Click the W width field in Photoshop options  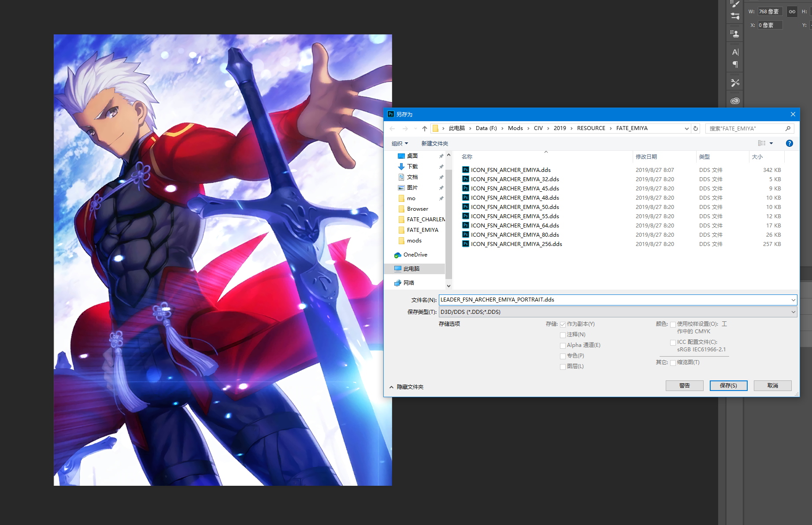[x=770, y=12]
